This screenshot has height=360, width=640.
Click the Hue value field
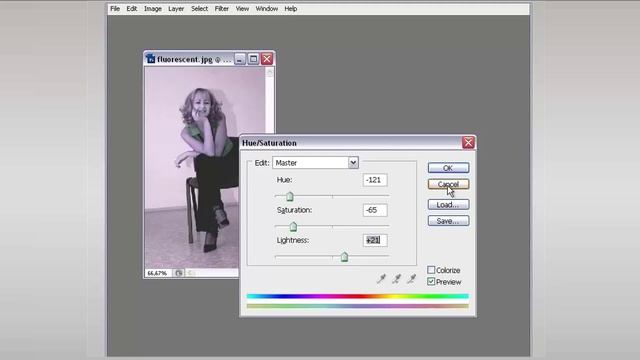[x=375, y=180]
